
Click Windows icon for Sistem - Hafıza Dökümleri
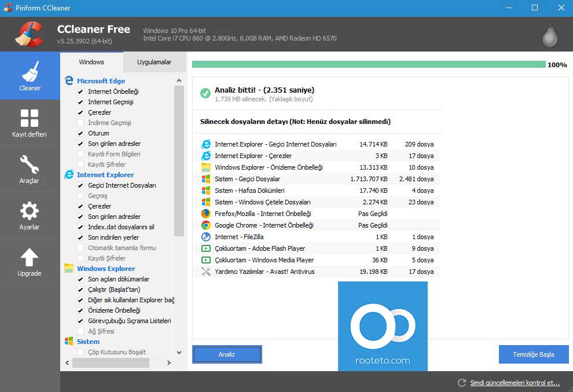(206, 190)
